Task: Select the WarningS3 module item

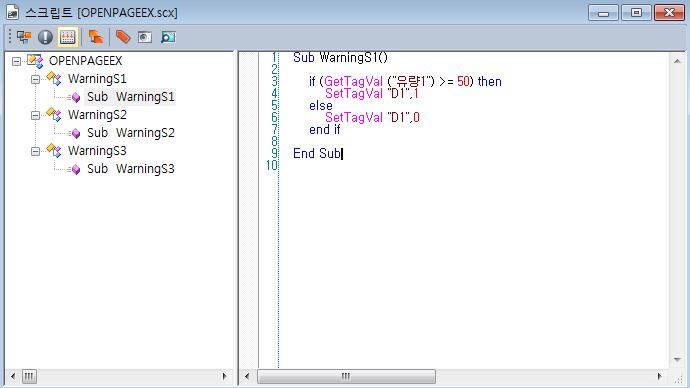Action: click(x=97, y=151)
